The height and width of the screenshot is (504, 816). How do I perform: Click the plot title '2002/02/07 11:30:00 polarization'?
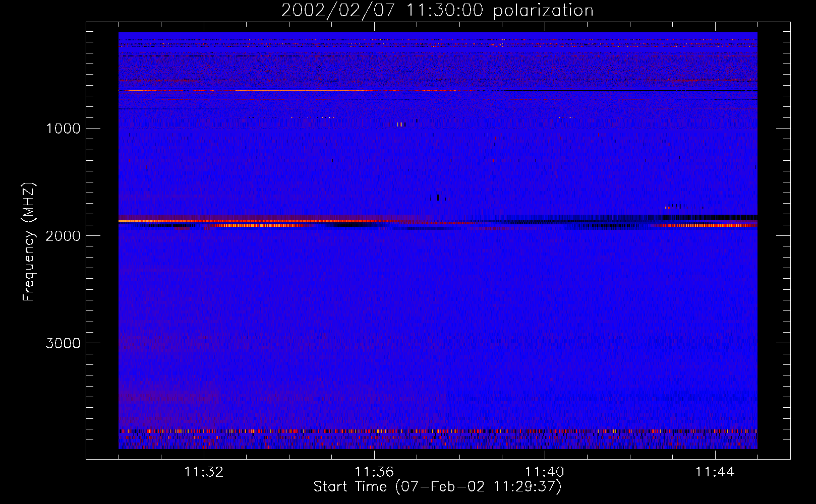click(437, 10)
